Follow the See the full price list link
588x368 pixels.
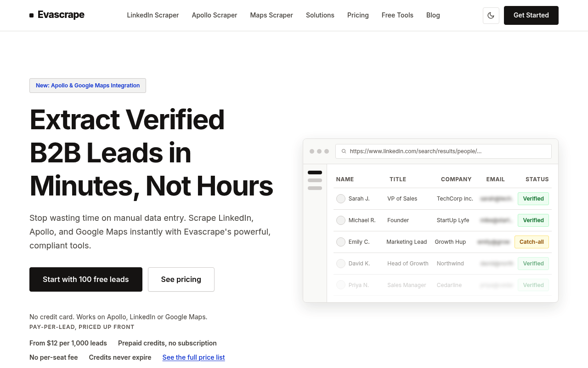pos(193,357)
